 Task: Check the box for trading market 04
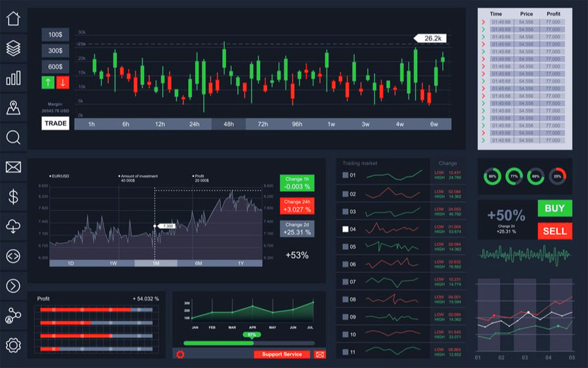(346, 229)
